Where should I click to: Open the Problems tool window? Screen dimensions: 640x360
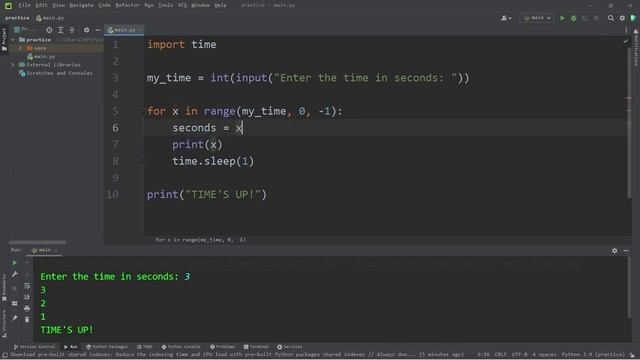click(x=222, y=347)
